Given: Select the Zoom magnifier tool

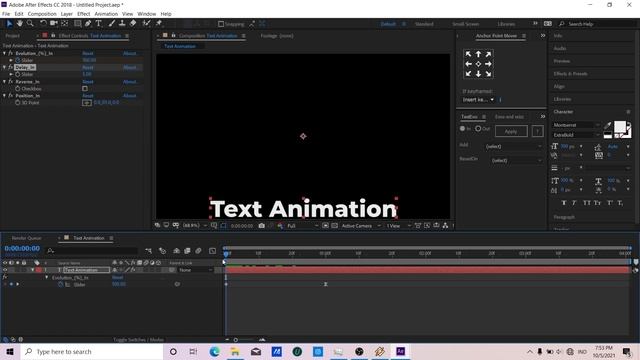Looking at the screenshot, I should (x=30, y=24).
